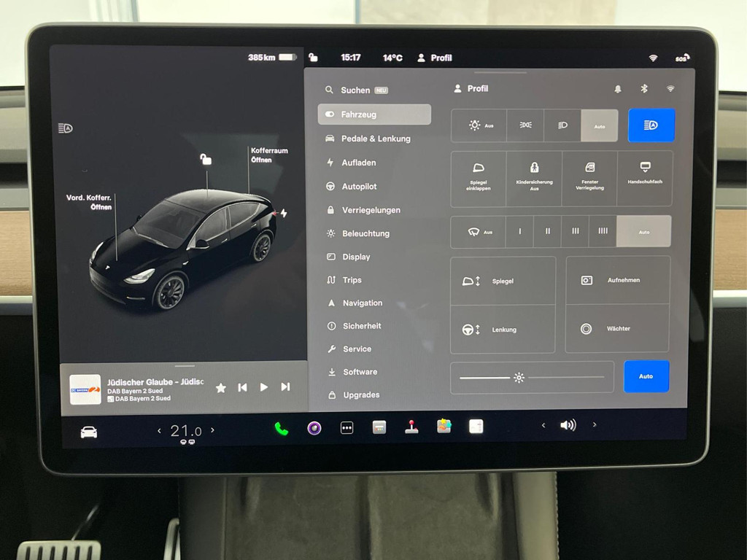747x560 pixels.
Task: Select the Spiegel einklappen mirror-fold icon
Action: click(476, 179)
